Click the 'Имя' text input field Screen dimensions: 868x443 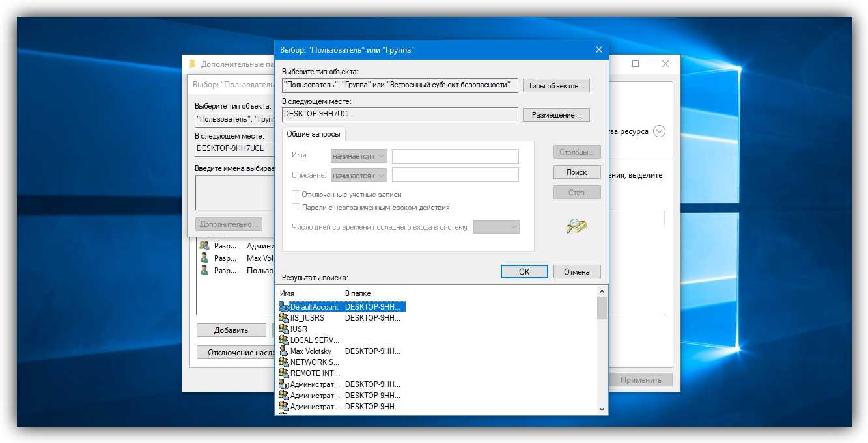coord(455,156)
